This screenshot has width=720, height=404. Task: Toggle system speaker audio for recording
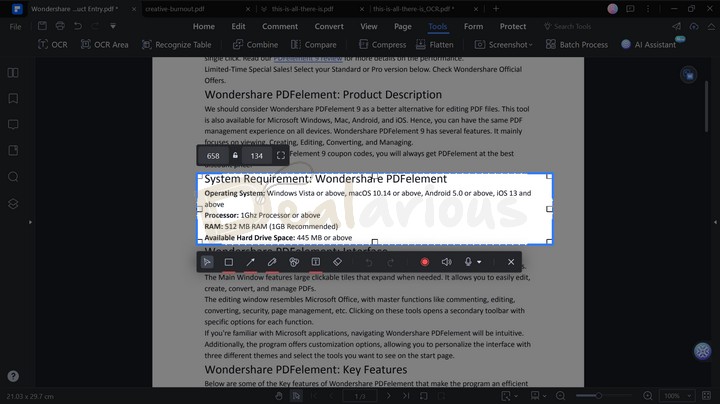point(446,262)
